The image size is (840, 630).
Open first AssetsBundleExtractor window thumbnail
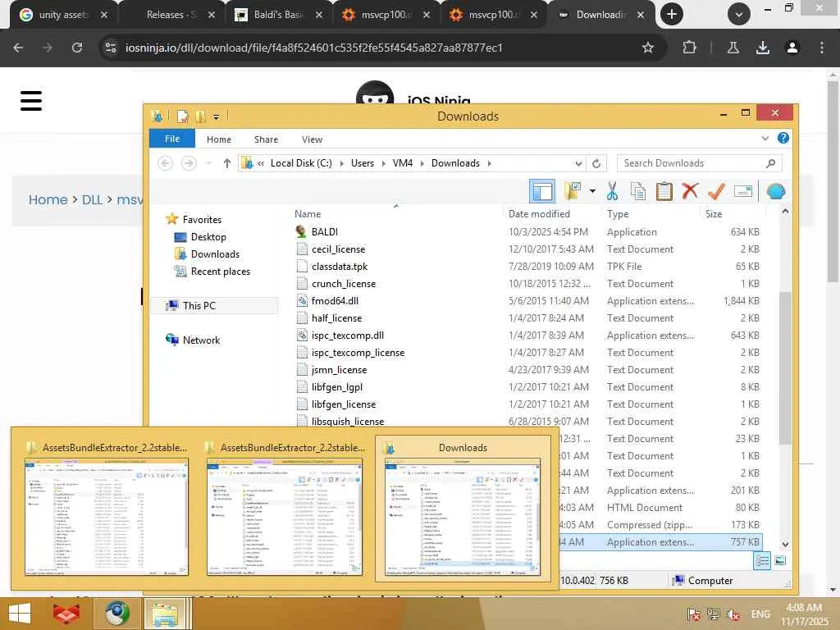(x=107, y=517)
